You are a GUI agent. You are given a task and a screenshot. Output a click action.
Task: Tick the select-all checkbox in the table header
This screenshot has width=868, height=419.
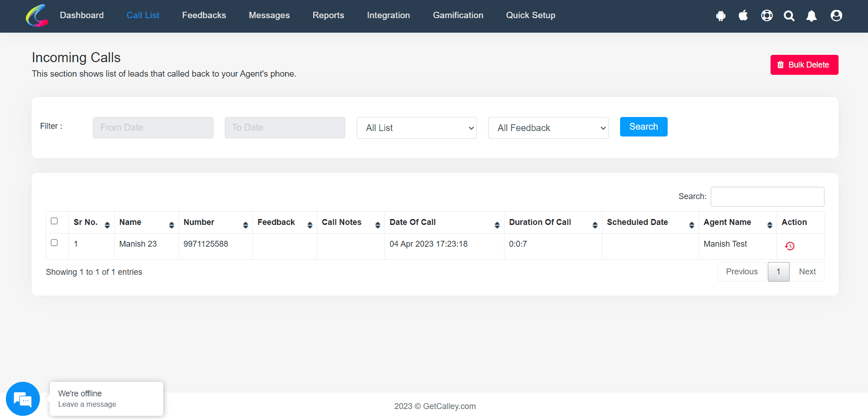tap(54, 221)
